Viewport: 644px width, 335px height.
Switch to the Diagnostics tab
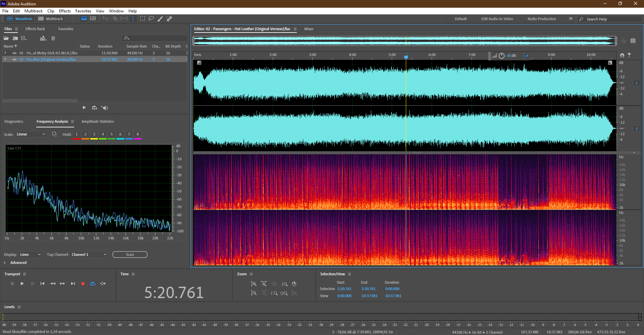(14, 121)
